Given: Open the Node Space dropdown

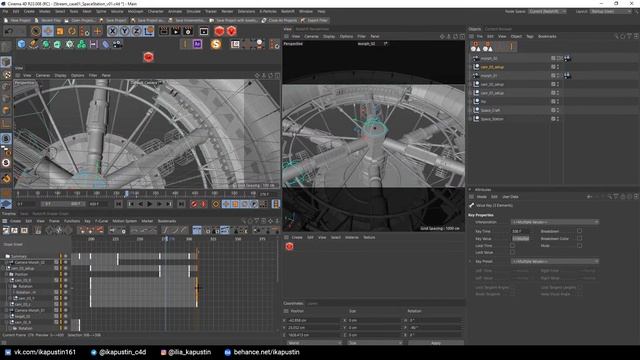Looking at the screenshot, I should click(547, 11).
